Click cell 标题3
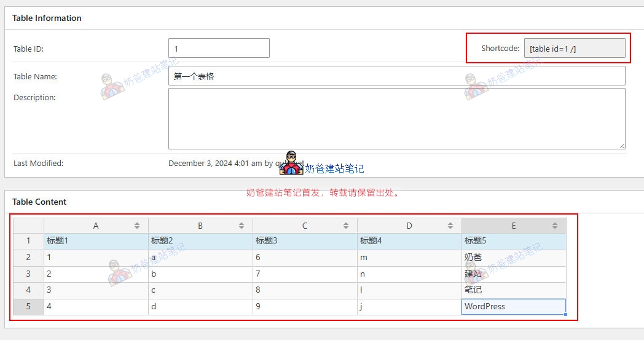Viewport: 644px width, 340px height. [305, 242]
